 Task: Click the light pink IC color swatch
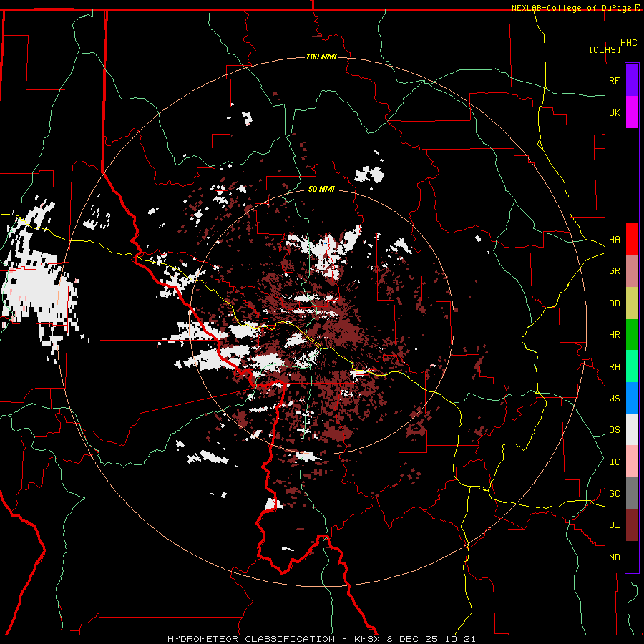[x=632, y=462]
